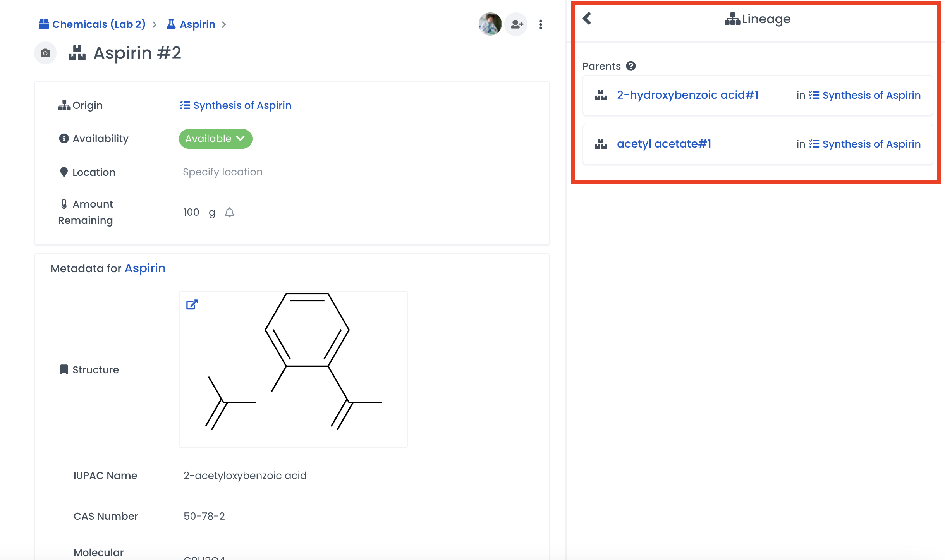Click the camera photo icon

(x=45, y=53)
